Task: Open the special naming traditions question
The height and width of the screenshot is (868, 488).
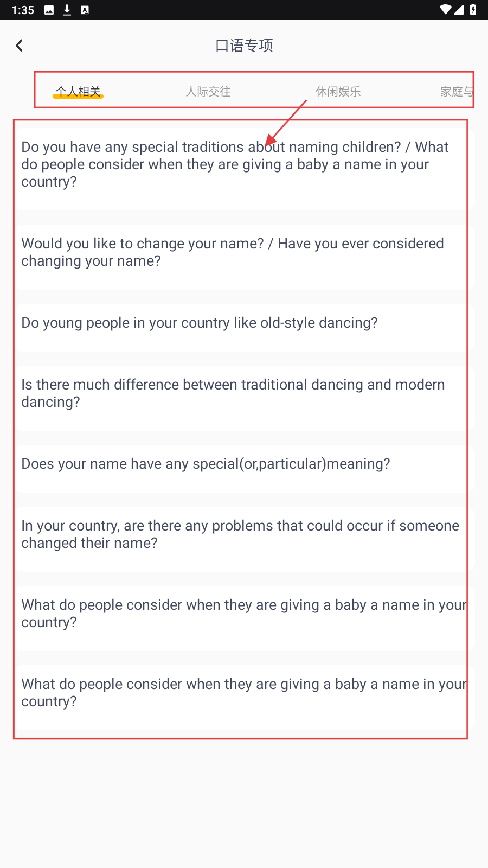Action: click(239, 164)
